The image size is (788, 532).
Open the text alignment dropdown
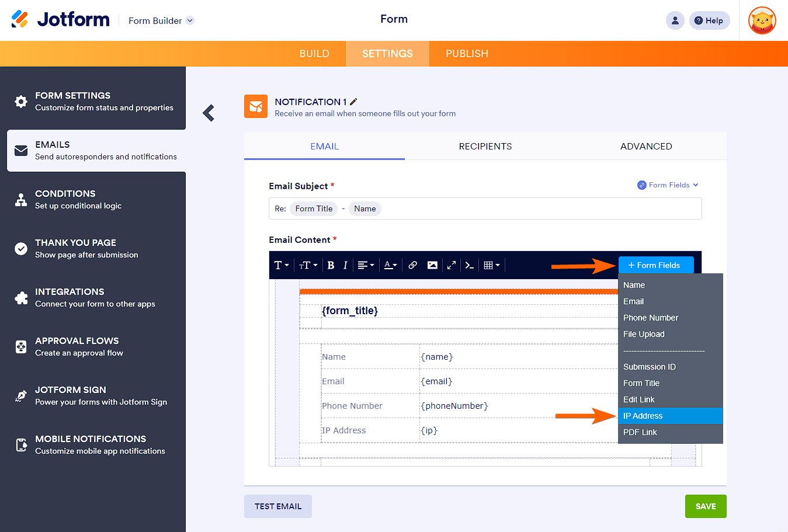(366, 265)
